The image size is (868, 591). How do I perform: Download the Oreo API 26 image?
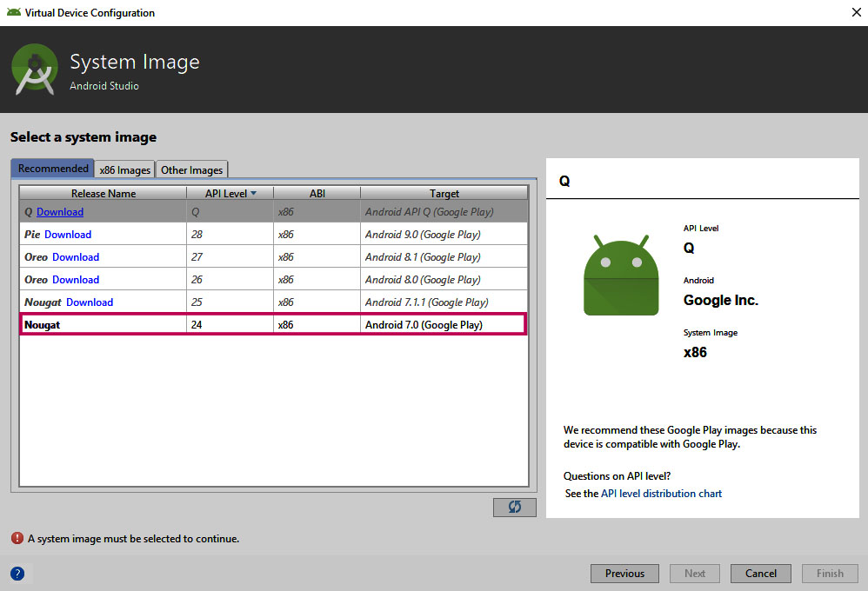pyautogui.click(x=76, y=280)
